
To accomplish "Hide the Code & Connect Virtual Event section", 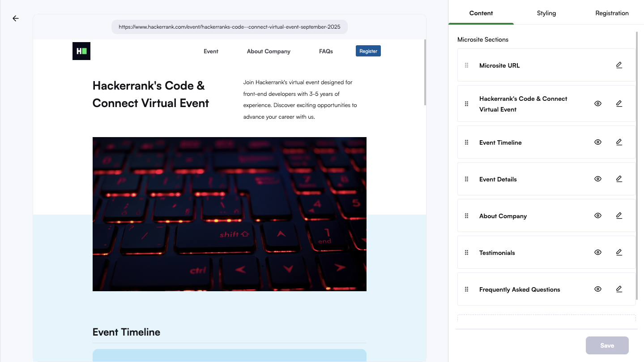I will pyautogui.click(x=598, y=103).
